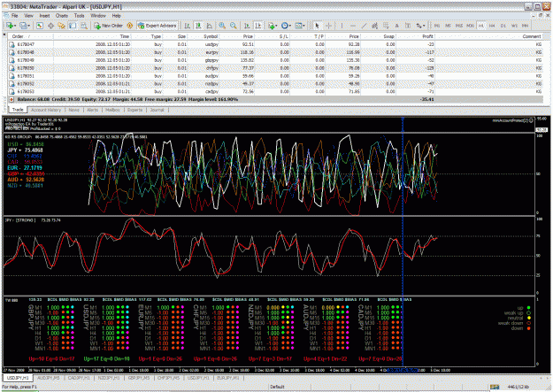Click the New Order toolbar button
The width and height of the screenshot is (553, 392).
pos(108,26)
